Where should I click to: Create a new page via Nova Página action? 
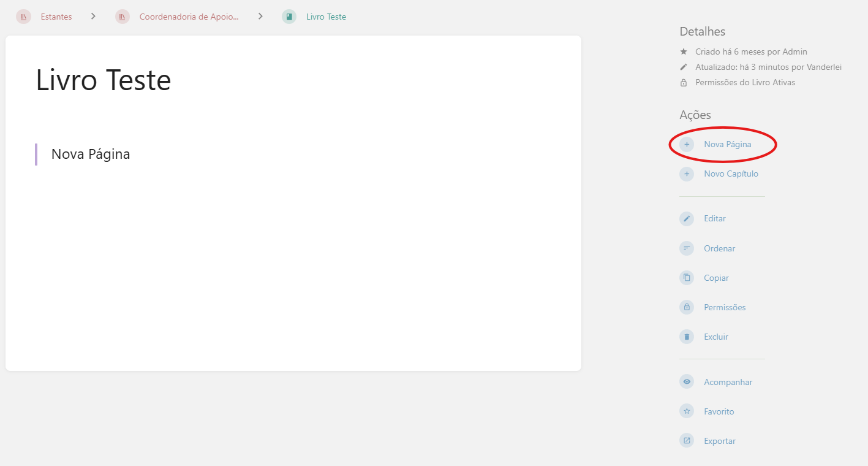click(728, 144)
